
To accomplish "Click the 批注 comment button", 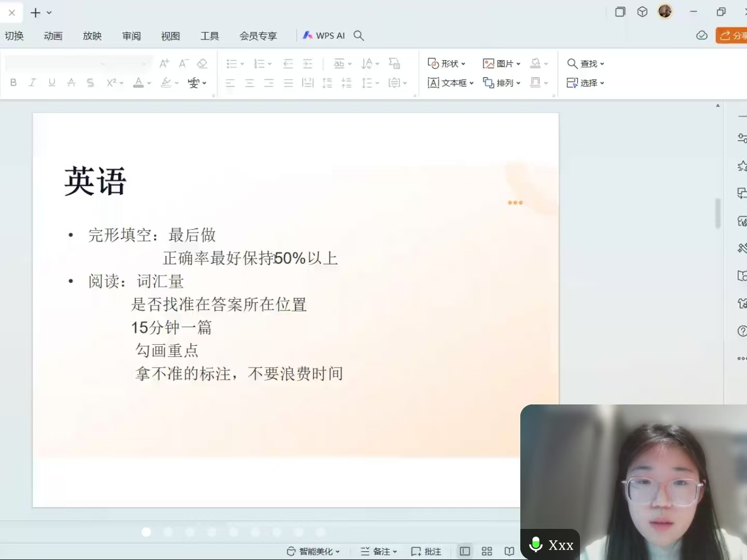I will [426, 551].
